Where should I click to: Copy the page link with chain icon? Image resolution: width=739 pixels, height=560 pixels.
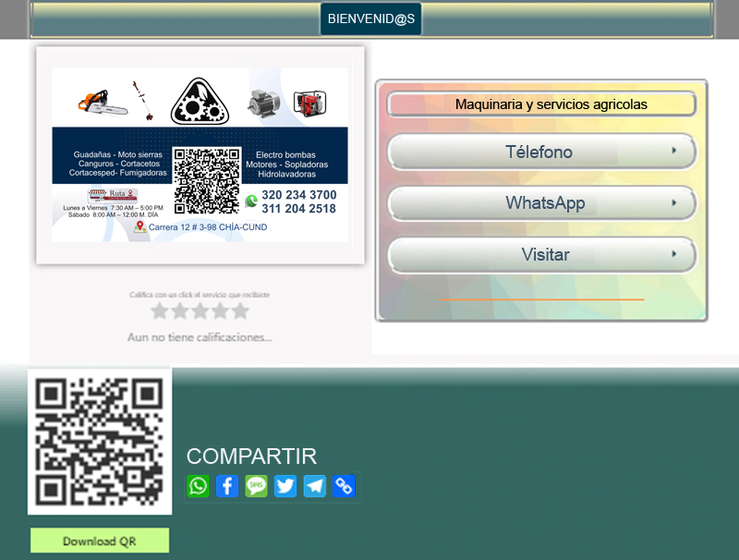pos(344,486)
